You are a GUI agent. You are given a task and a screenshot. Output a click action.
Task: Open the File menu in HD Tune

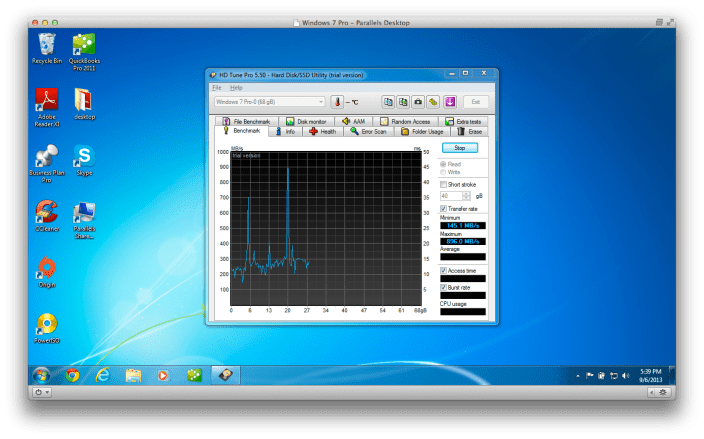217,87
